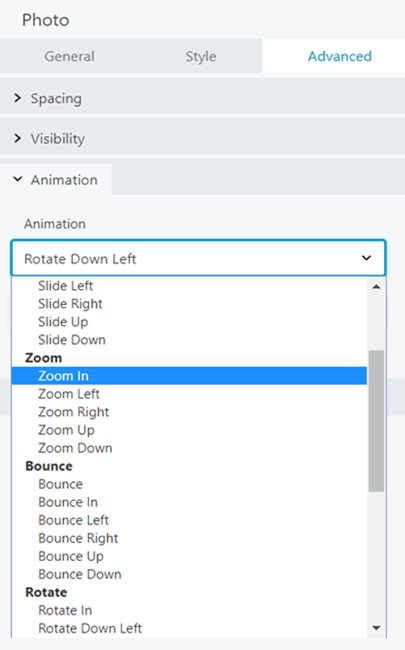Collapse the Animation section chevron
Viewport: 405px width, 650px height.
pyautogui.click(x=17, y=179)
